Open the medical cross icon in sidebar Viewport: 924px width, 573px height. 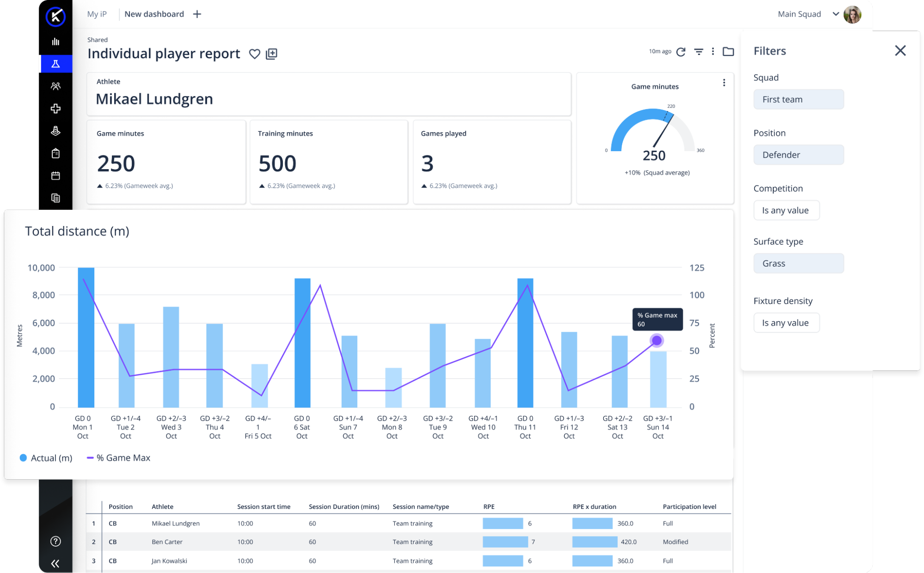pos(55,109)
